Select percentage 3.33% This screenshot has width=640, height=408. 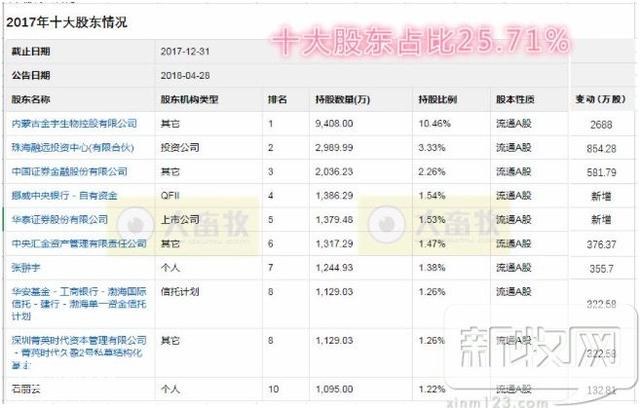coord(432,147)
